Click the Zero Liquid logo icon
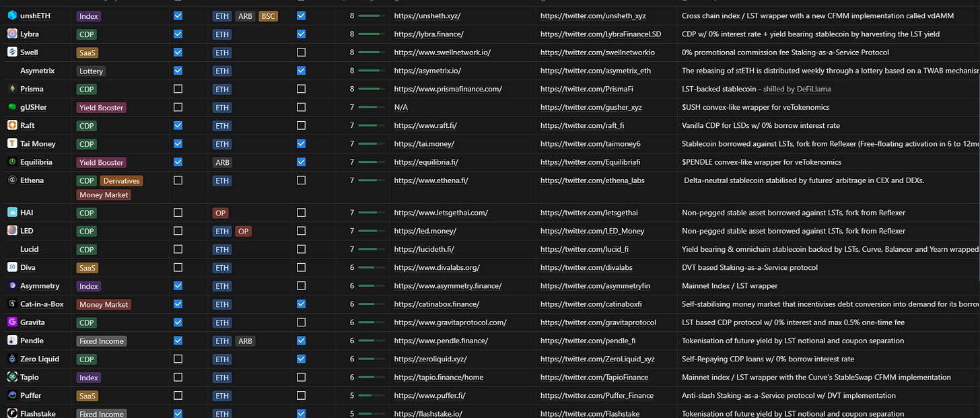Viewport: 980px width, 418px height. (x=12, y=359)
